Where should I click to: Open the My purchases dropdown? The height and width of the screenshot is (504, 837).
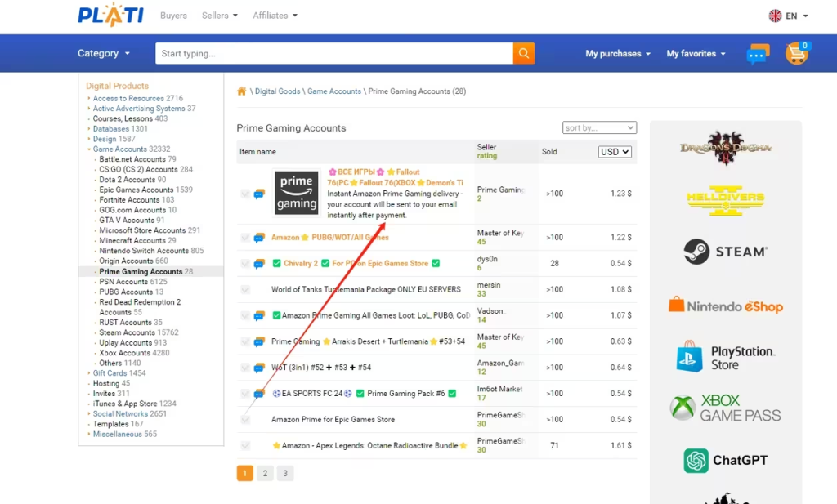coord(618,53)
